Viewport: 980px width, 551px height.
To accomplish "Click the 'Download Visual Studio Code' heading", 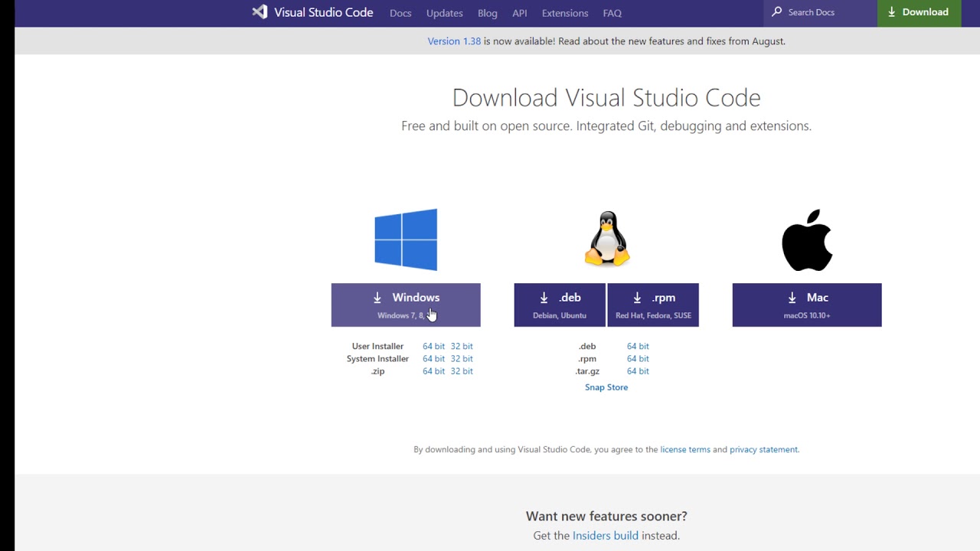I will 606,98.
